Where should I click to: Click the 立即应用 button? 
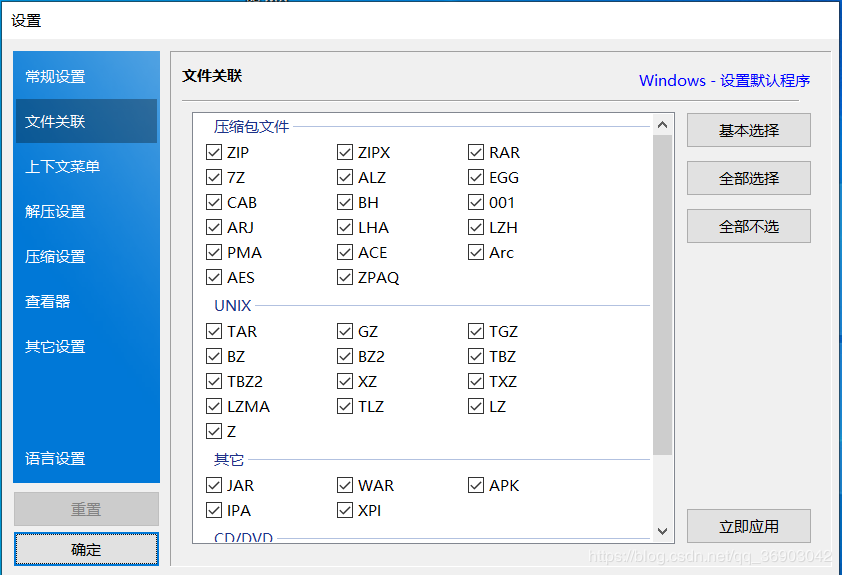pyautogui.click(x=749, y=526)
